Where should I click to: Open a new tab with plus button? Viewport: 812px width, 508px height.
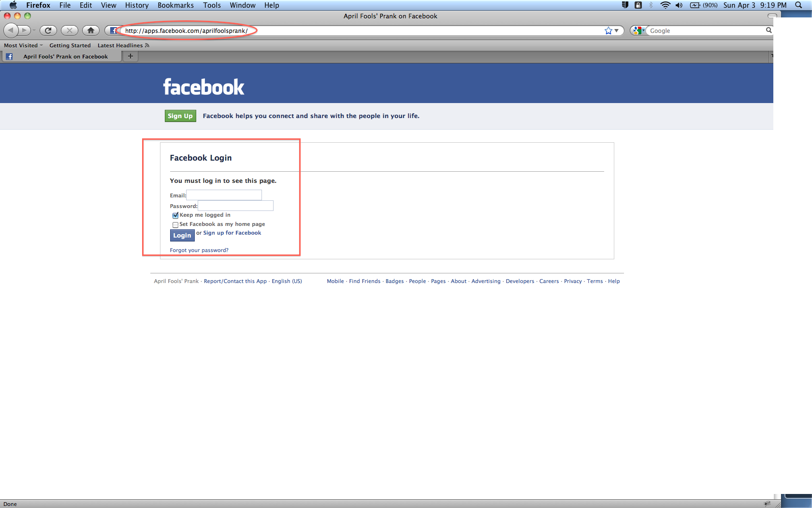[130, 56]
